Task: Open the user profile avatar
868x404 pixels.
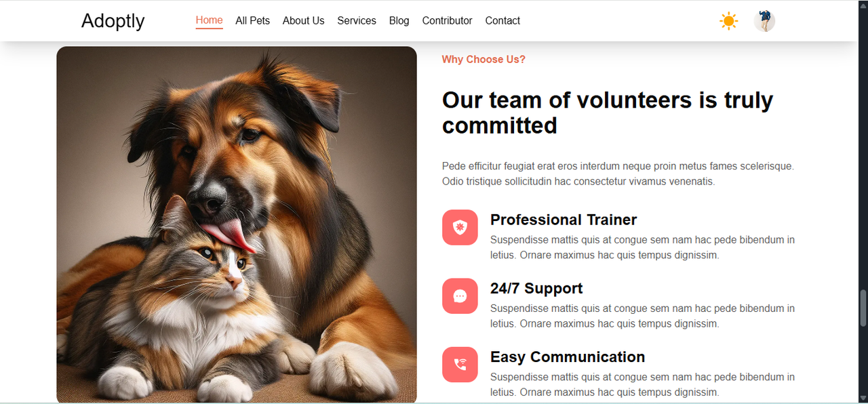Action: pos(764,21)
